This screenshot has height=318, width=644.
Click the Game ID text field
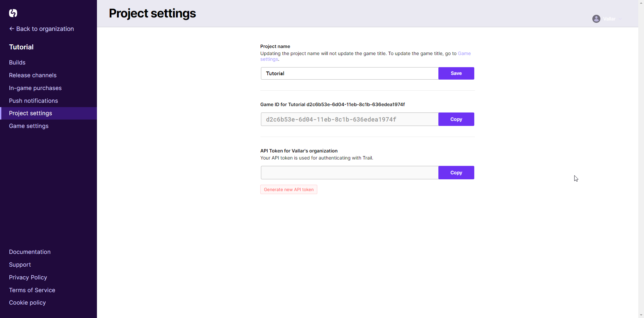click(x=350, y=119)
